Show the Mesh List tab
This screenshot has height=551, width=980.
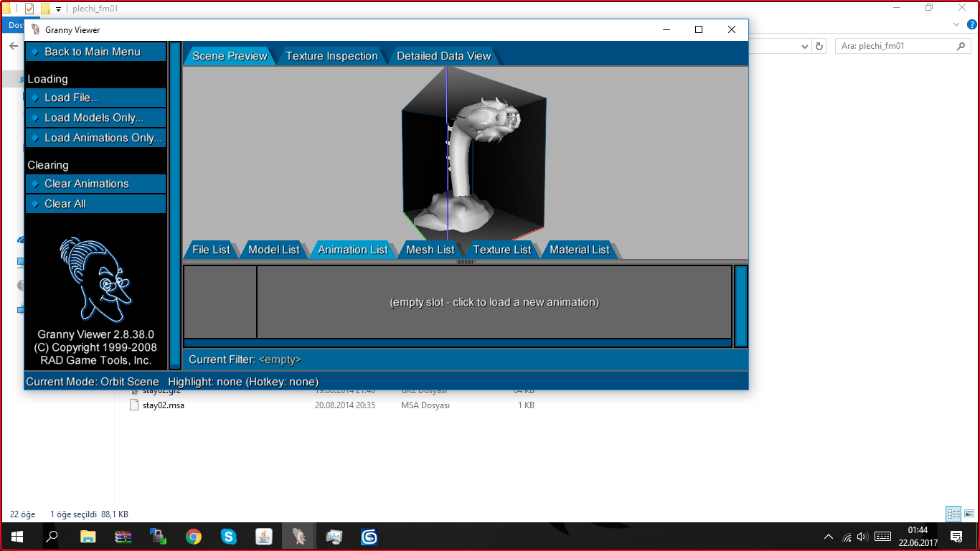click(430, 250)
